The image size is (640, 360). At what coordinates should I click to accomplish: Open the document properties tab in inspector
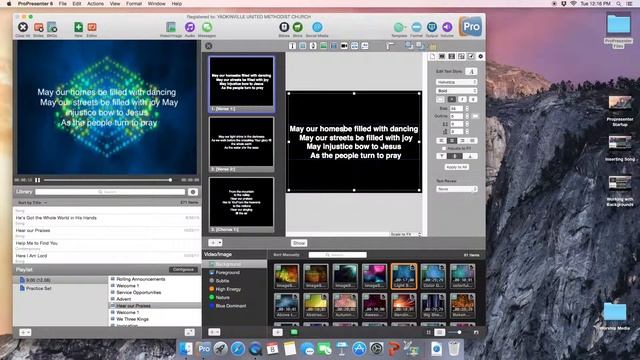click(432, 56)
